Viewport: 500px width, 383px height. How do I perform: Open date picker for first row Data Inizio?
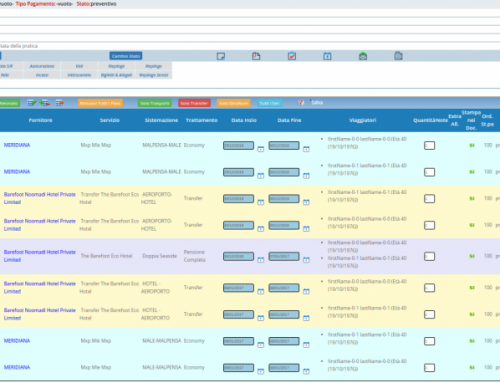(x=261, y=149)
